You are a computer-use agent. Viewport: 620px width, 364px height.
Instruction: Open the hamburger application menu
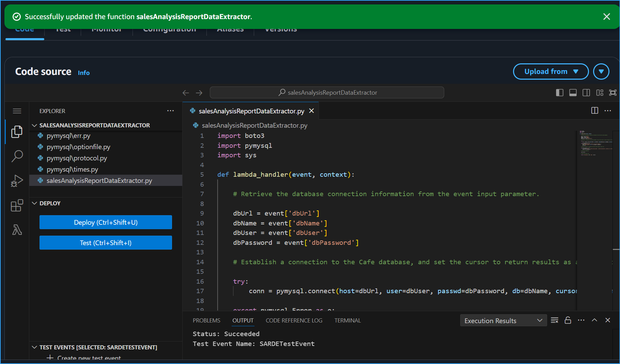17,111
